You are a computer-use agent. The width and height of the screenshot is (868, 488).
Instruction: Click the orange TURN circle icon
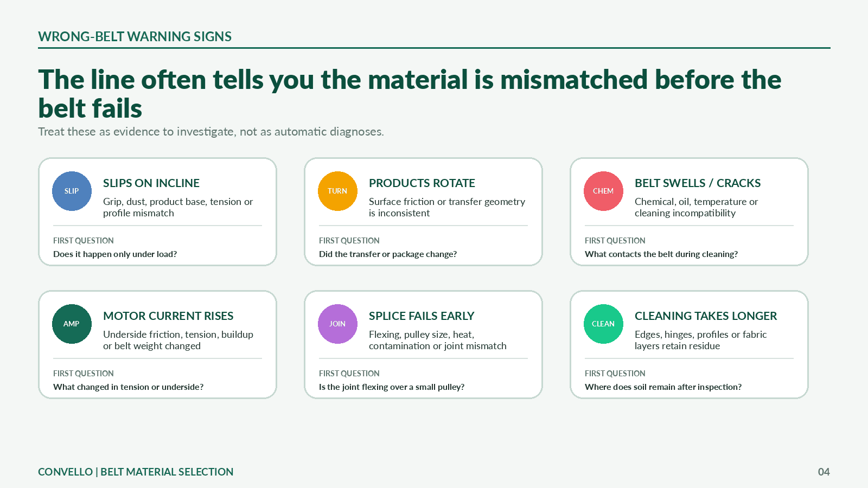[x=337, y=191]
